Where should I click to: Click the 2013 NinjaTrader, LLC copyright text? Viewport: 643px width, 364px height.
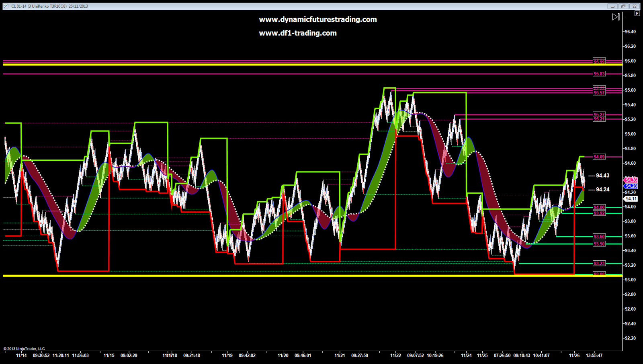24,349
